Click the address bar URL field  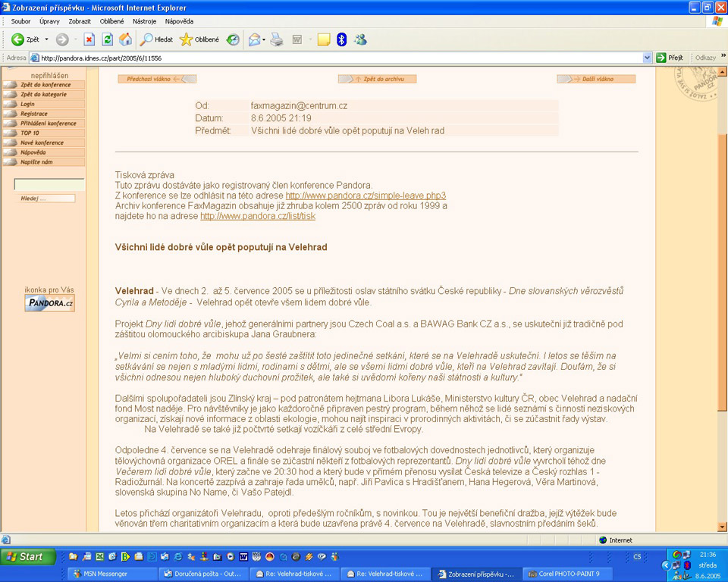click(x=341, y=58)
